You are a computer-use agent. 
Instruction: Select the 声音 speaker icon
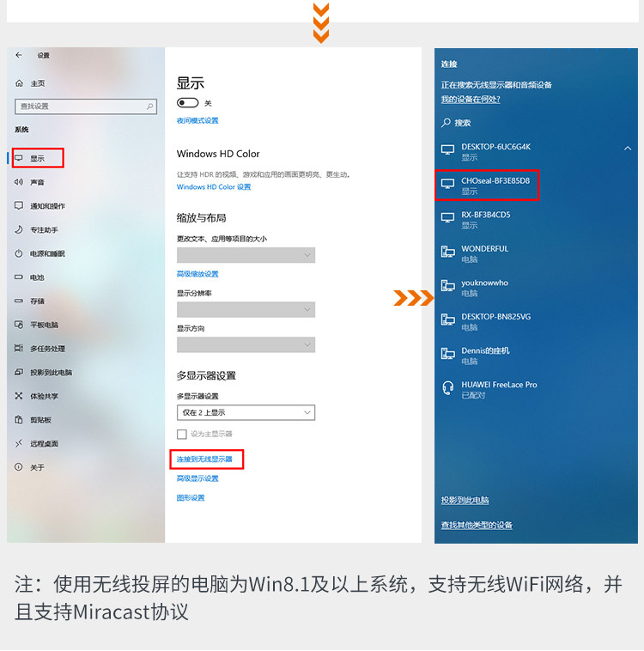(19, 182)
